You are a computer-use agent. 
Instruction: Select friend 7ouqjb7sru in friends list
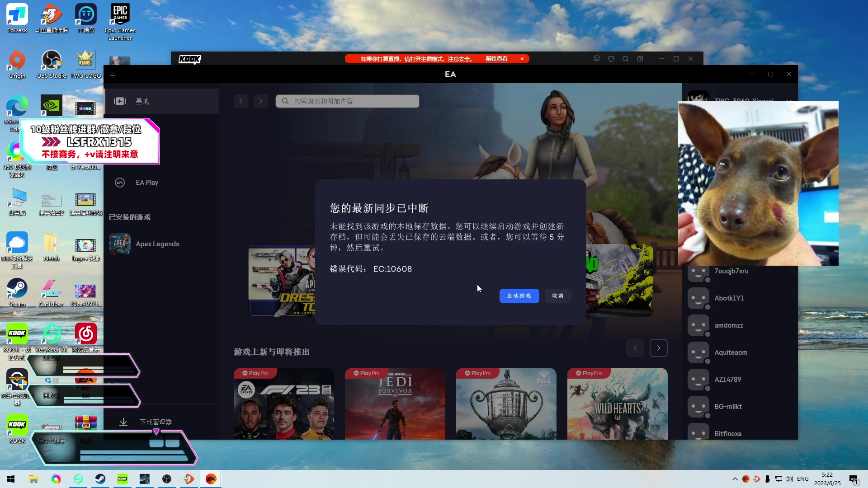coord(740,271)
